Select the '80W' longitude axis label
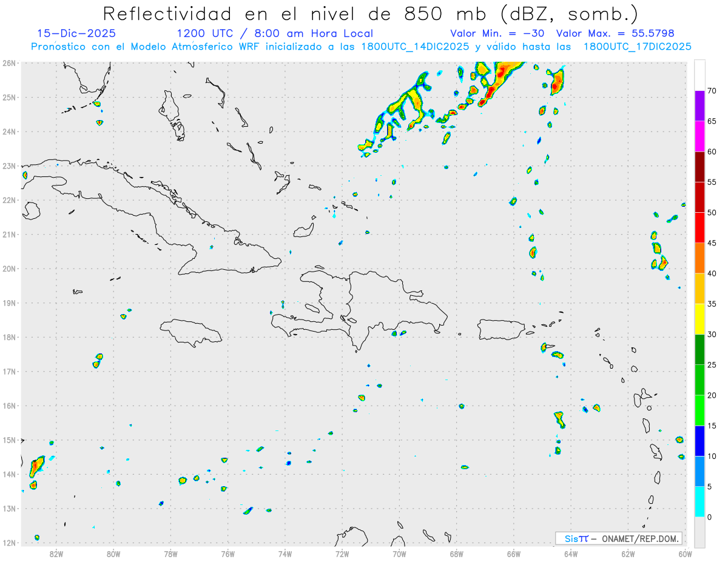This screenshot has width=728, height=562. pyautogui.click(x=113, y=554)
